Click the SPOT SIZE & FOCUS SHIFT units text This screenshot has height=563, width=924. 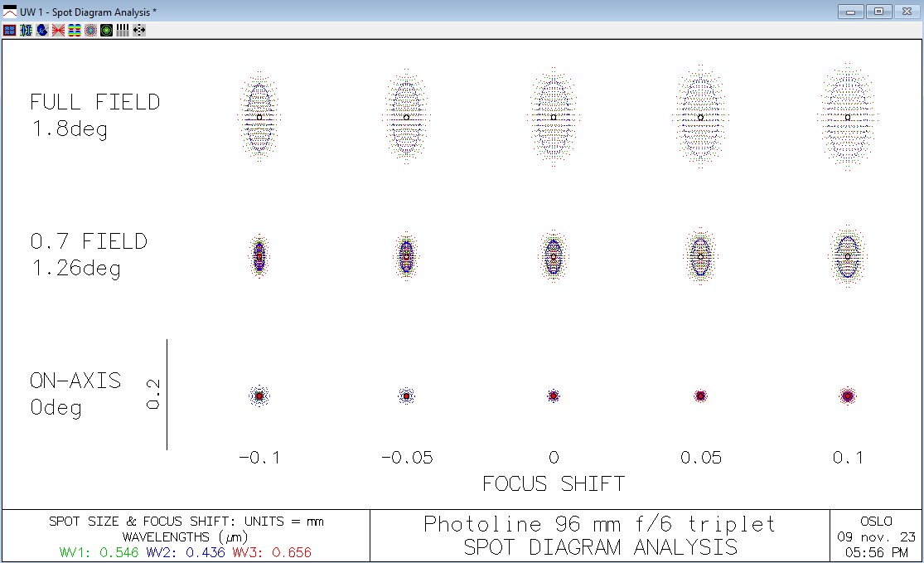pyautogui.click(x=186, y=522)
